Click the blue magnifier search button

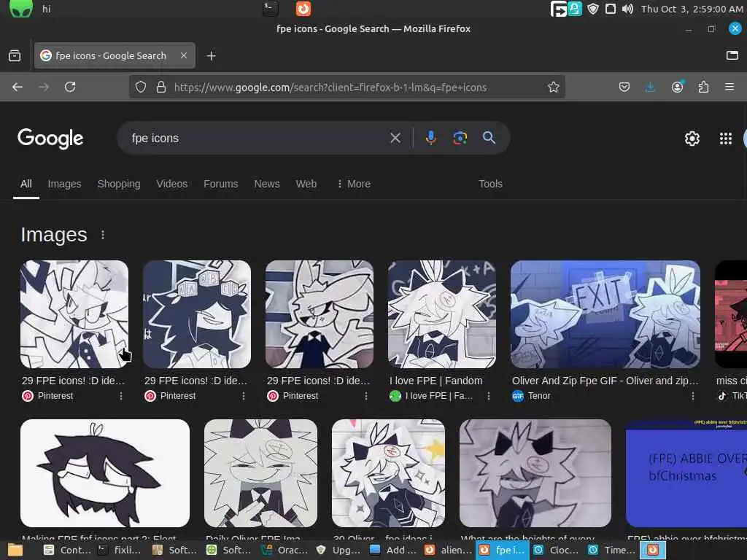tap(489, 138)
